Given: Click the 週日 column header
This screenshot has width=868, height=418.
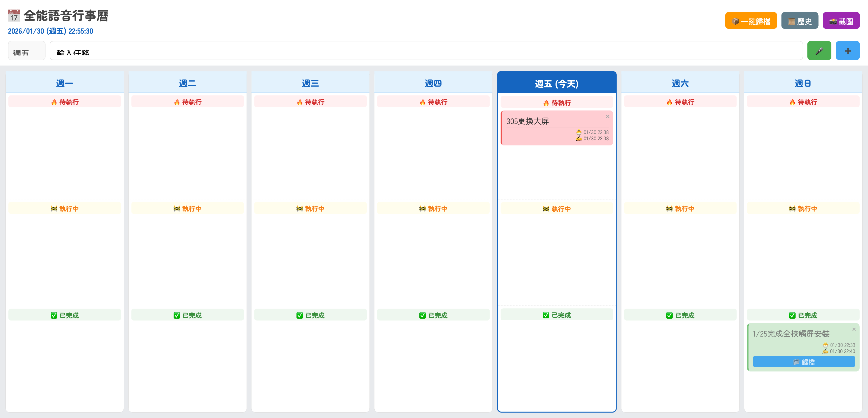Looking at the screenshot, I should (x=803, y=82).
